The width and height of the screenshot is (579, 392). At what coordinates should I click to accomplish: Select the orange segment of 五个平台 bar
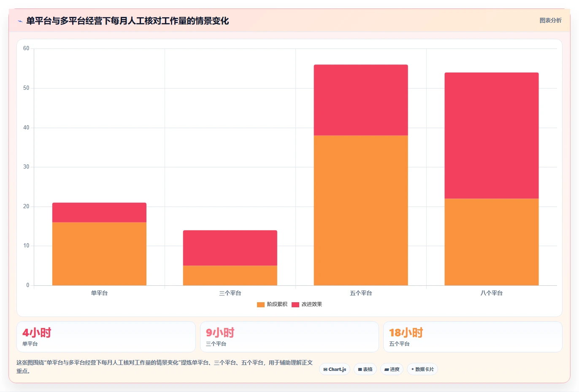(361, 210)
